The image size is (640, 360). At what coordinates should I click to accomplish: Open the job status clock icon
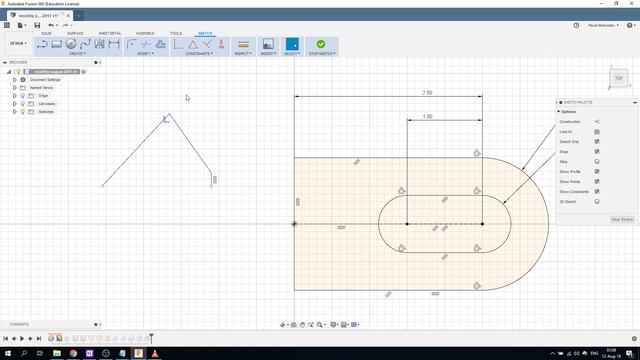click(x=576, y=25)
